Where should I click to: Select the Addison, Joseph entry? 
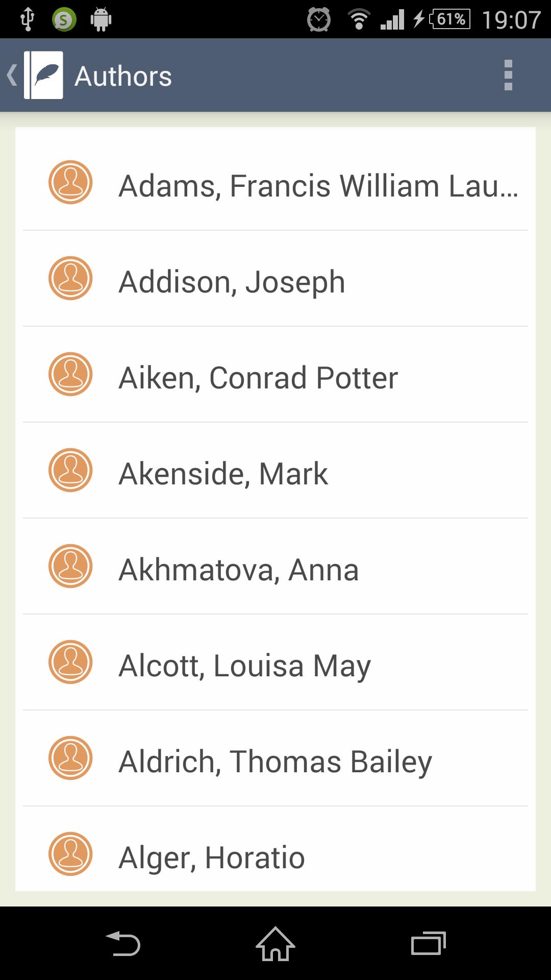pyautogui.click(x=232, y=282)
